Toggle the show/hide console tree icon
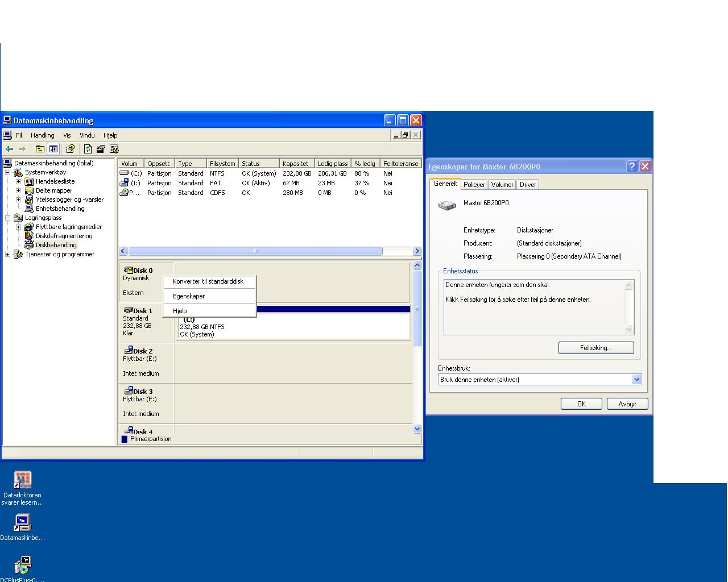 (53, 149)
